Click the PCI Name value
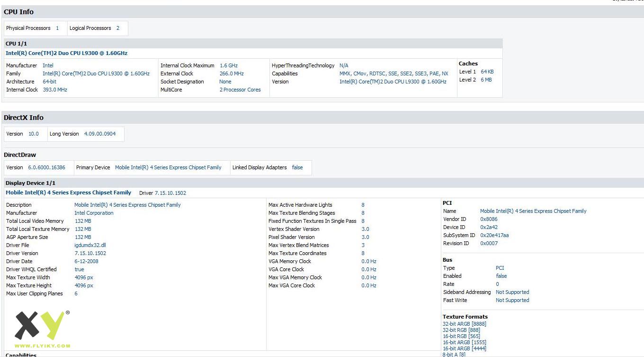 [533, 211]
